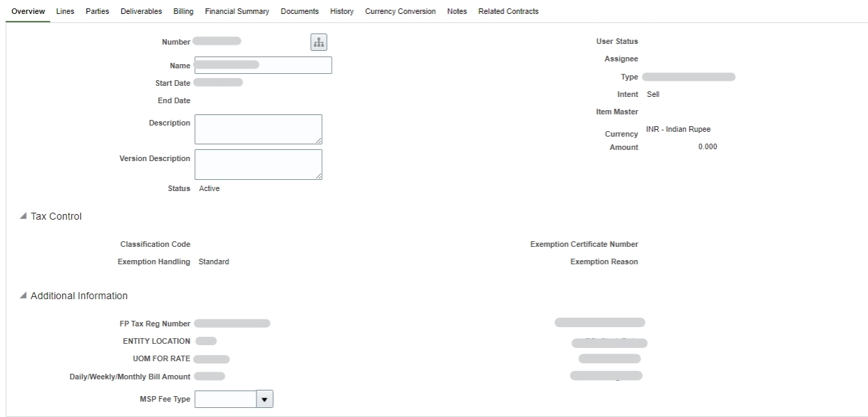Click the Start Date value
This screenshot has width=868, height=417.
[220, 82]
